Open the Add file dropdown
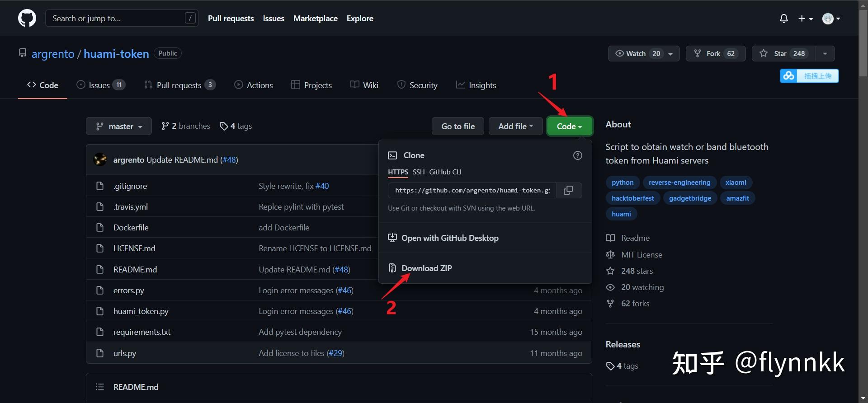Screen dimensions: 868x403 click(x=515, y=126)
